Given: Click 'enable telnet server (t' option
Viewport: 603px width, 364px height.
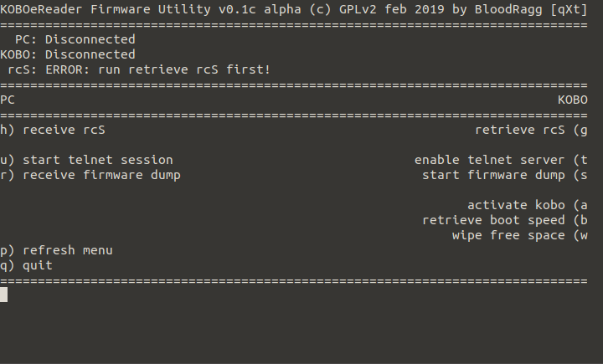Looking at the screenshot, I should click(501, 160).
